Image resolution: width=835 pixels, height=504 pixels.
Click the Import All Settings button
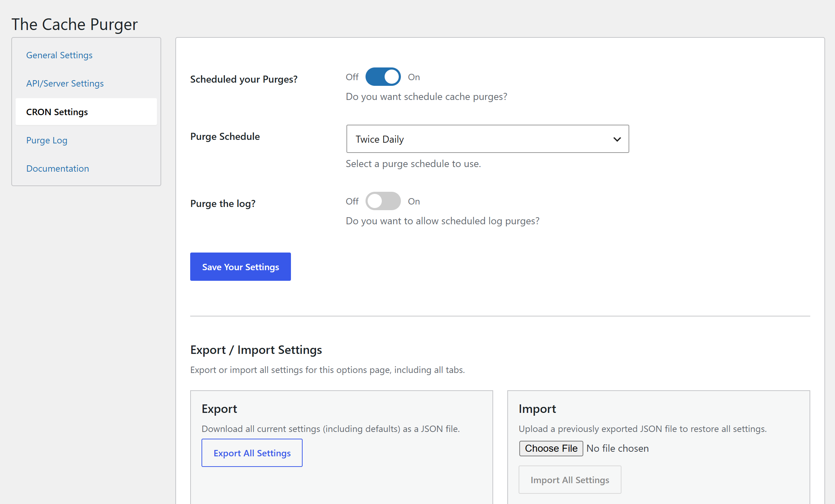coord(570,480)
